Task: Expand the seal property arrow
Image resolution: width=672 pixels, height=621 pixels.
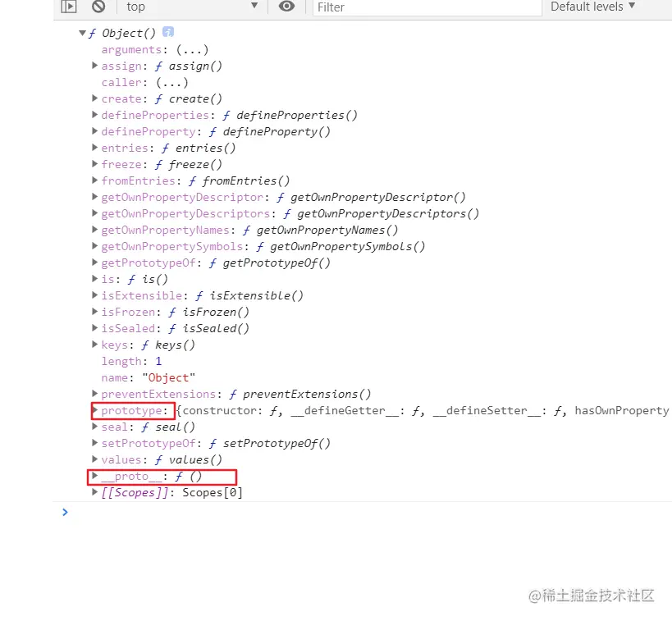Action: tap(94, 427)
